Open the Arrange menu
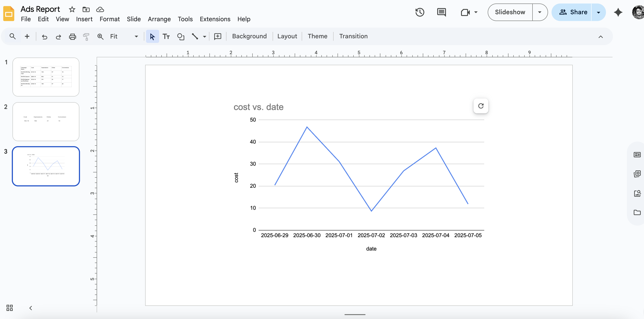The height and width of the screenshot is (319, 644). [x=159, y=19]
